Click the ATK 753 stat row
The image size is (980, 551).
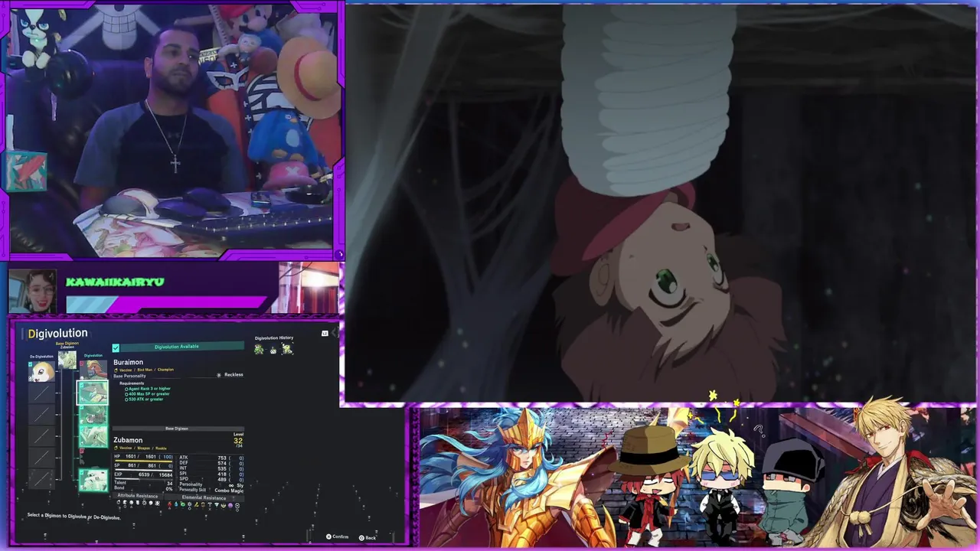coord(211,458)
